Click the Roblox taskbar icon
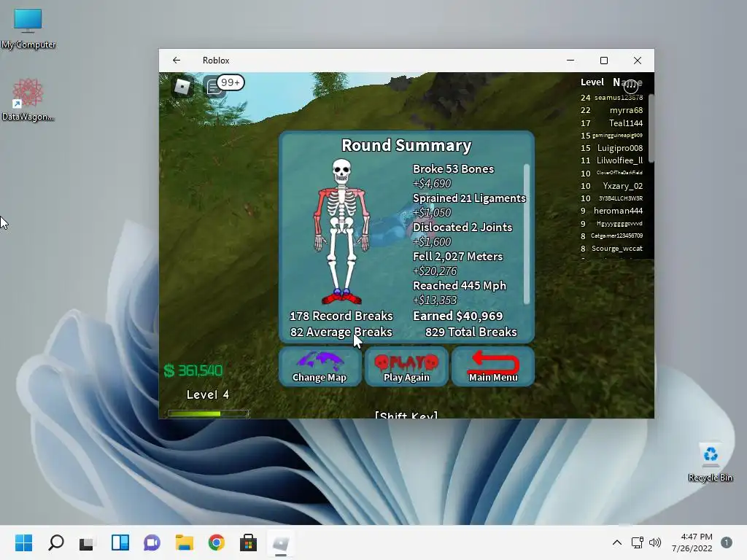The image size is (747, 560). click(x=280, y=542)
